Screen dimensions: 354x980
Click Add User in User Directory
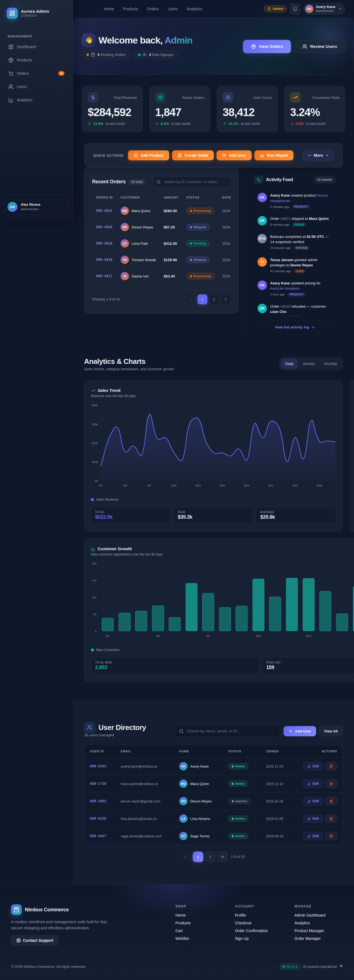(300, 731)
